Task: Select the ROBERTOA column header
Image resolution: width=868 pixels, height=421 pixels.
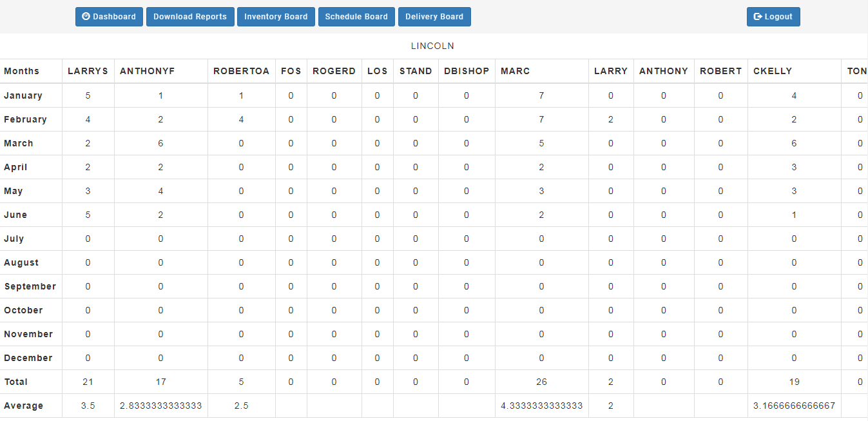Action: tap(241, 71)
